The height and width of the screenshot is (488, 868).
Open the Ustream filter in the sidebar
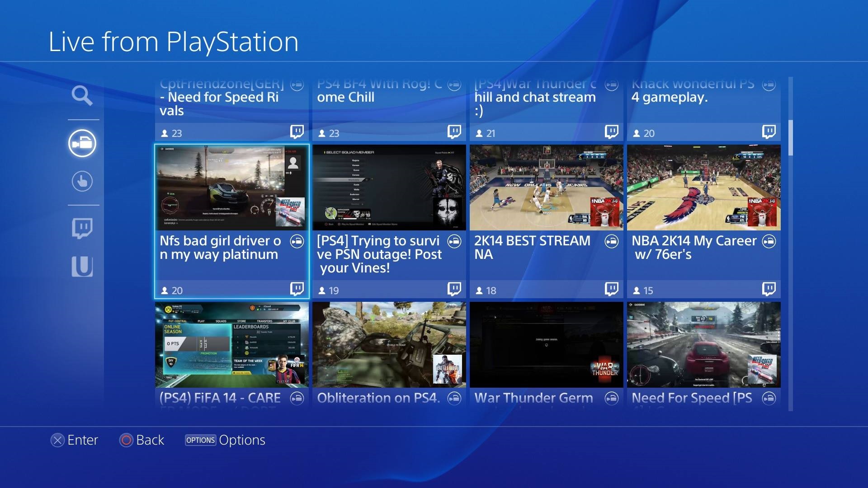click(83, 266)
